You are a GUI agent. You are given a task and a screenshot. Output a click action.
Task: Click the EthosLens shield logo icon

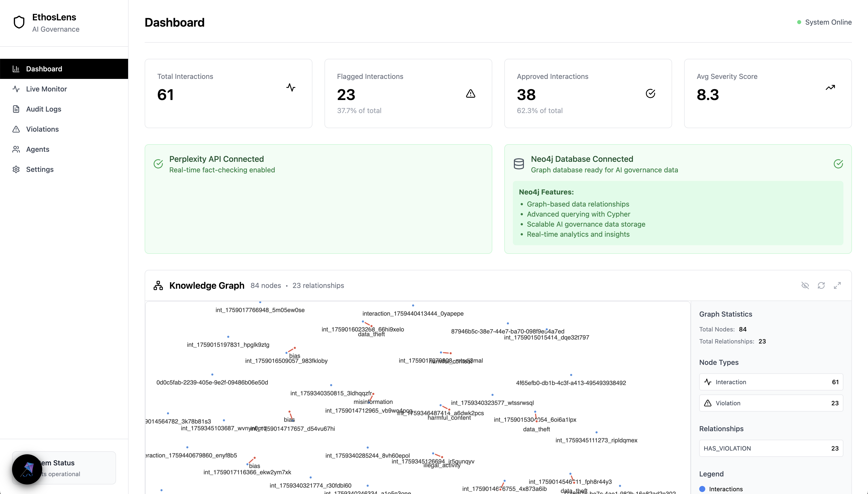coord(19,22)
